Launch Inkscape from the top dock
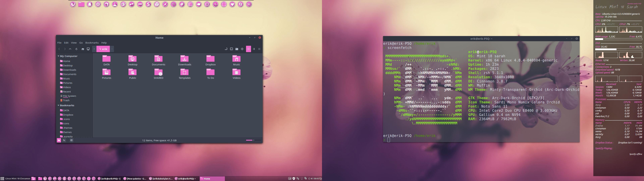644x181 pixels. 232,4
